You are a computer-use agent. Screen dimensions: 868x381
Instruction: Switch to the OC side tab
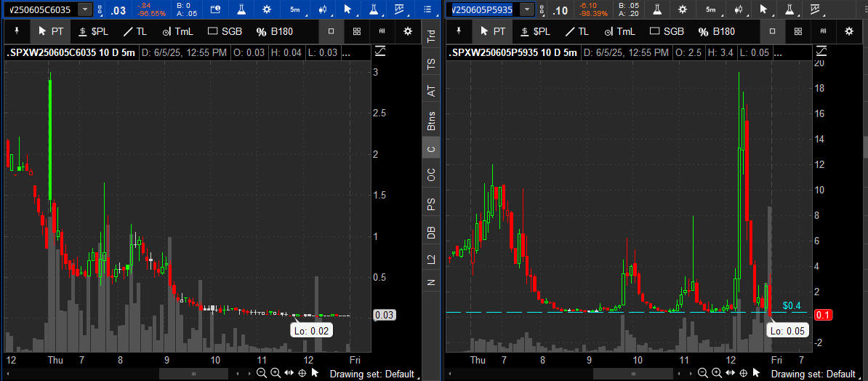tap(432, 175)
